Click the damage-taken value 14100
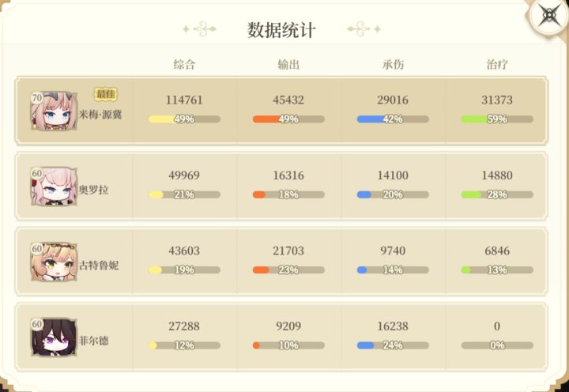The height and width of the screenshot is (392, 569). point(393,175)
